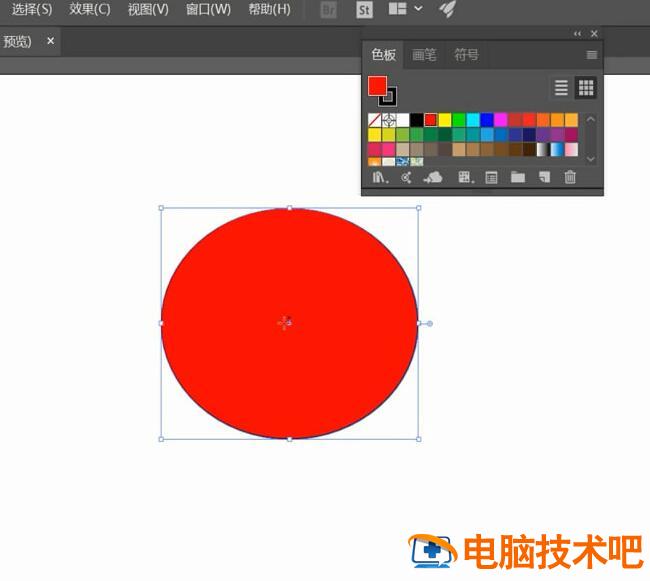This screenshot has height=581, width=650.
Task: Click the Show Swatch Kinds menu icon
Action: (x=464, y=178)
